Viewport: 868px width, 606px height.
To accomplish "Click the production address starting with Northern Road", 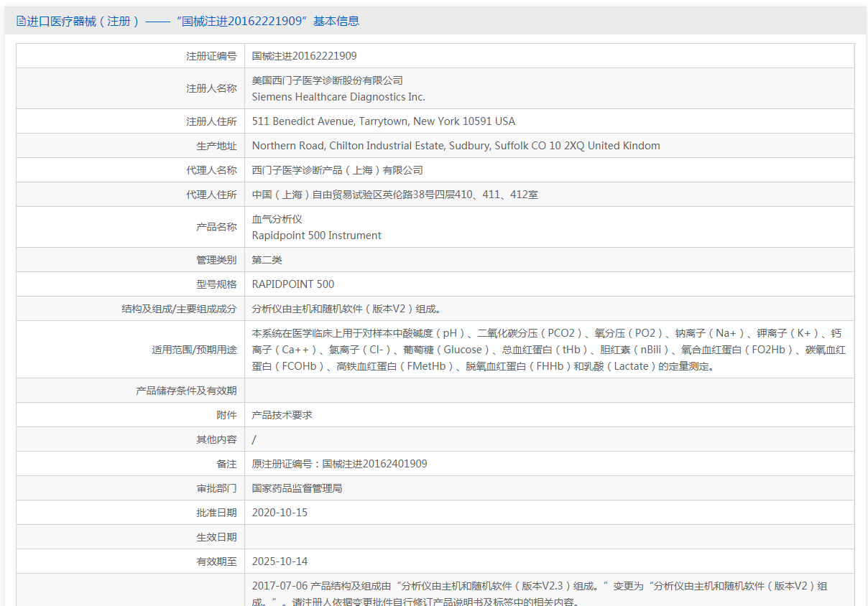I will pyautogui.click(x=456, y=146).
